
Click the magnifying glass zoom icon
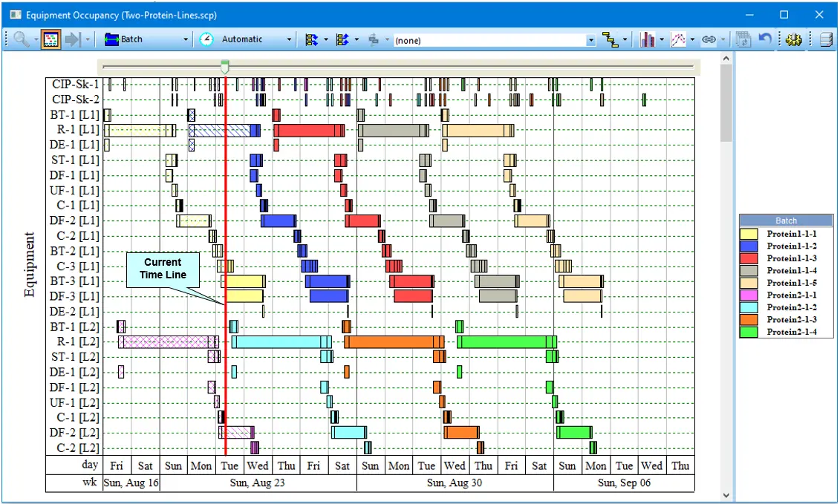(x=22, y=39)
